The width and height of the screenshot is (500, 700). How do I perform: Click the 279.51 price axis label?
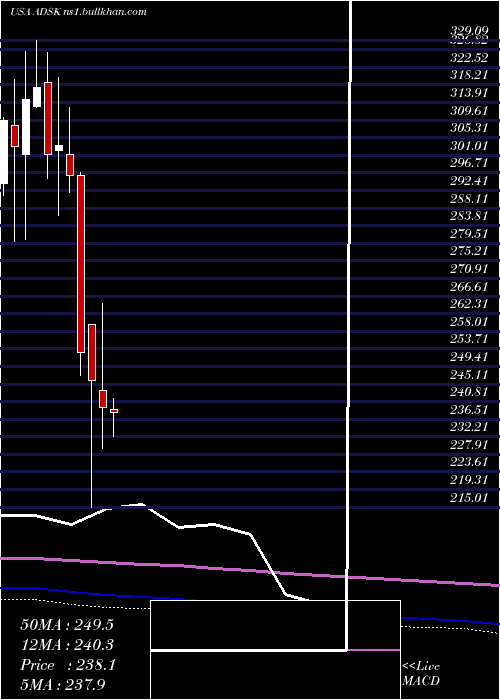[469, 233]
